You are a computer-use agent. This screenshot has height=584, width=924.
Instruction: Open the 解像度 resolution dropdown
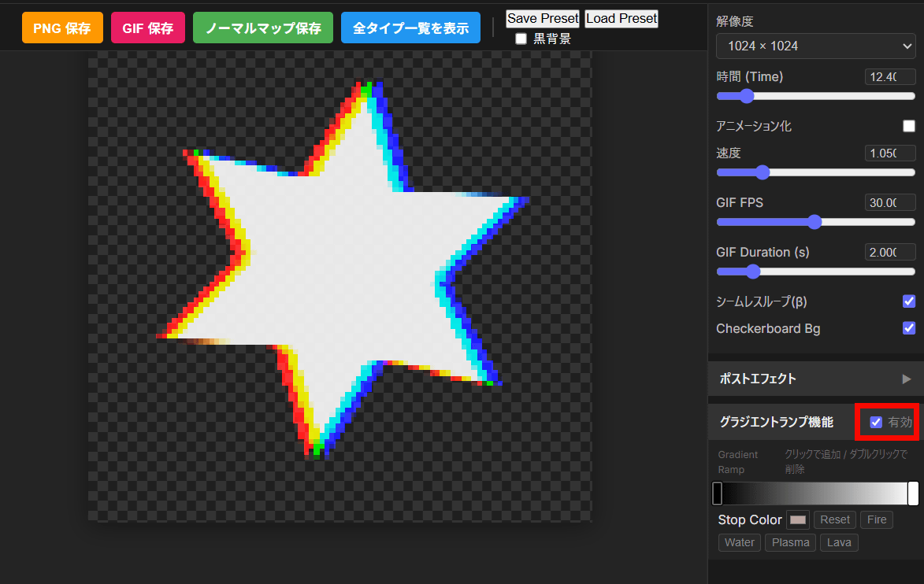(815, 46)
